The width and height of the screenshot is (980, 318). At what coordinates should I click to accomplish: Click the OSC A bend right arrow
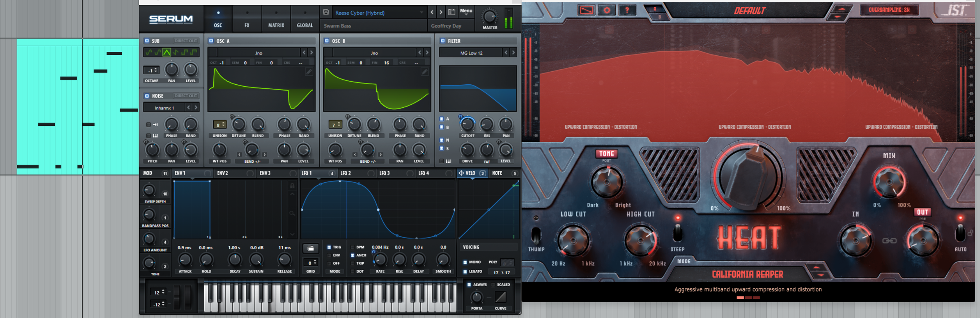point(265,155)
